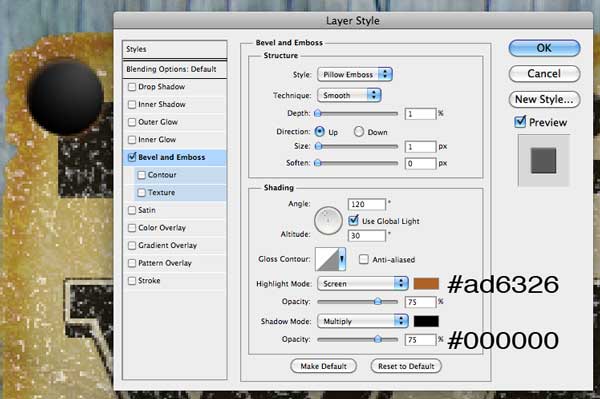
Task: Click the Cancel button
Action: (544, 73)
